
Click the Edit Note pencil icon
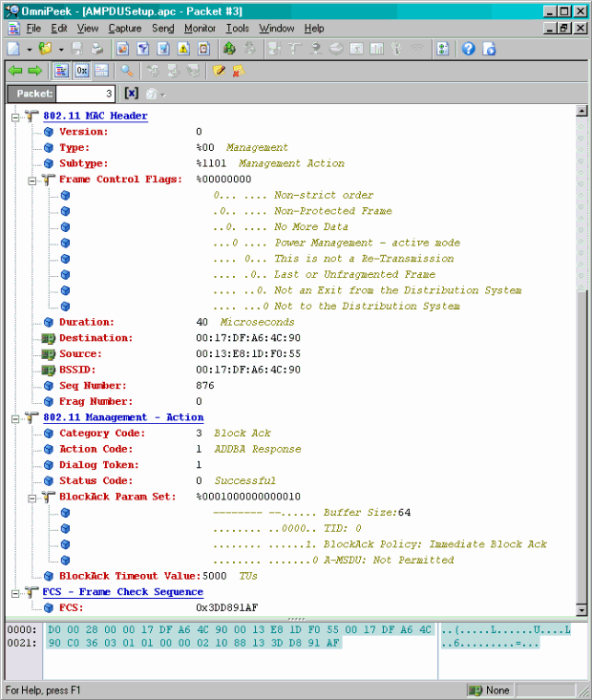pos(219,71)
